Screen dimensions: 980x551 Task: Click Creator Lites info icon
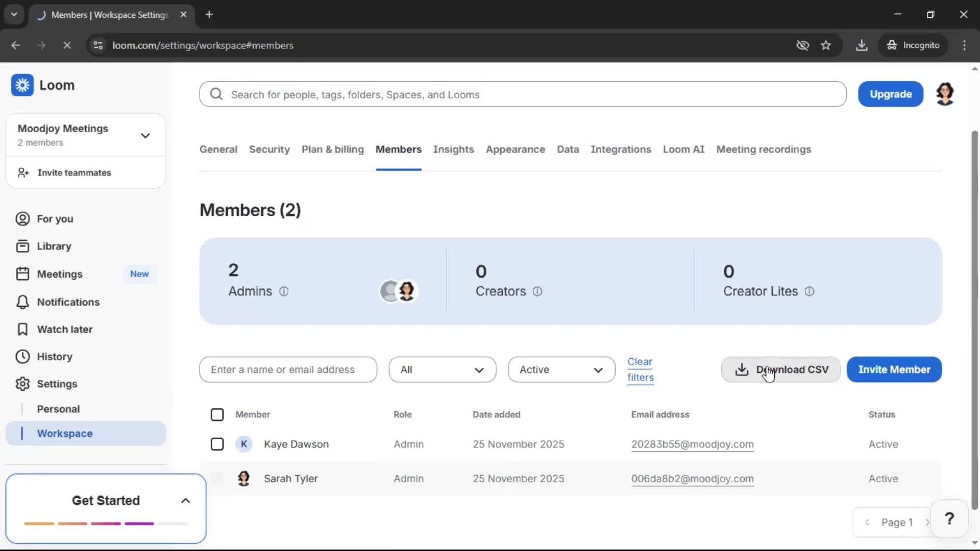pyautogui.click(x=810, y=291)
